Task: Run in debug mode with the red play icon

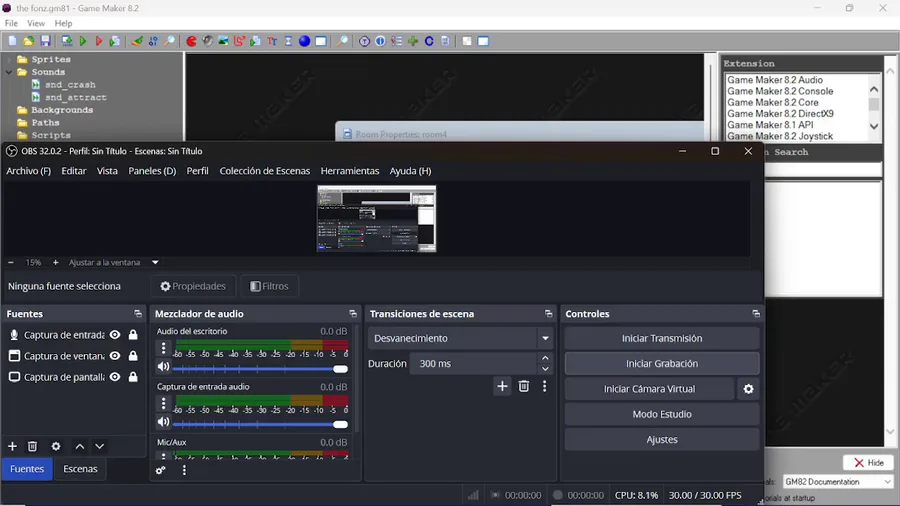Action: pos(99,41)
